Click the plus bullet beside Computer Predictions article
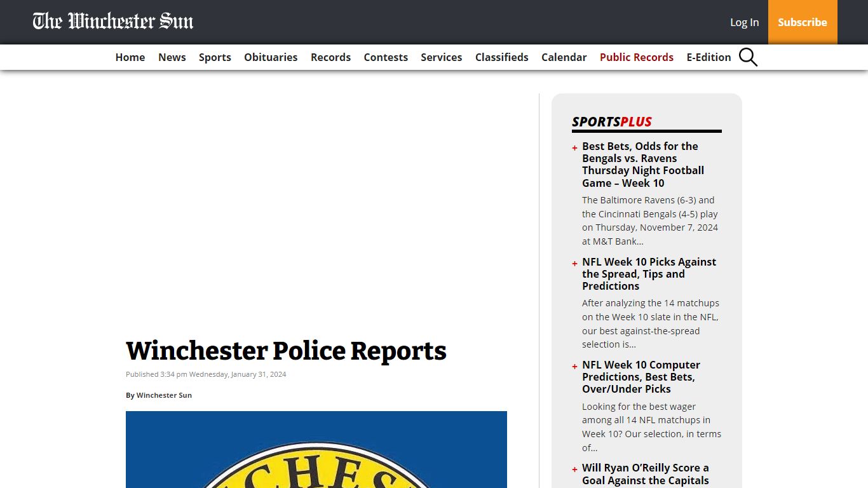Image resolution: width=868 pixels, height=488 pixels. tap(574, 367)
